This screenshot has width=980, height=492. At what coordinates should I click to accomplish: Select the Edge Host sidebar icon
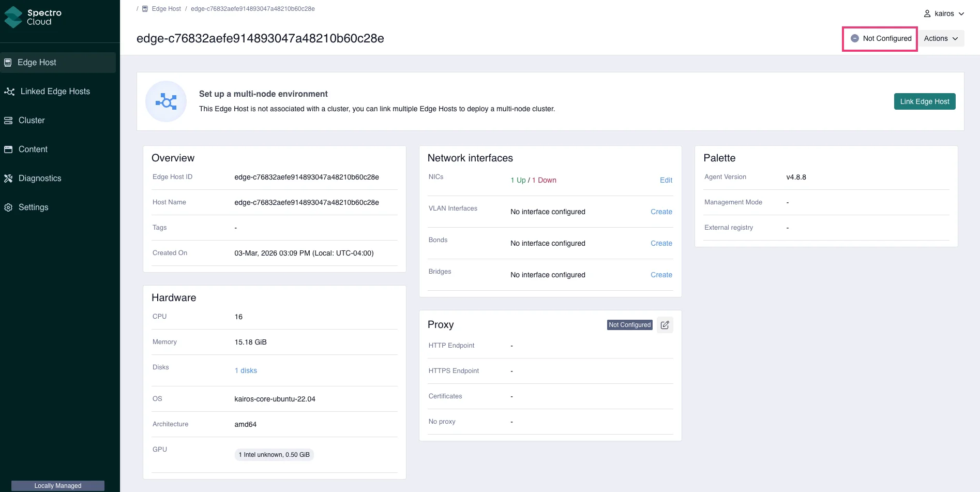[x=8, y=62]
